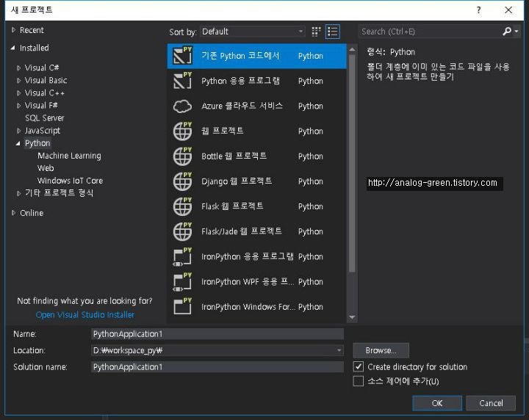Click the search magnifier icon
The width and height of the screenshot is (529, 420).
click(507, 32)
